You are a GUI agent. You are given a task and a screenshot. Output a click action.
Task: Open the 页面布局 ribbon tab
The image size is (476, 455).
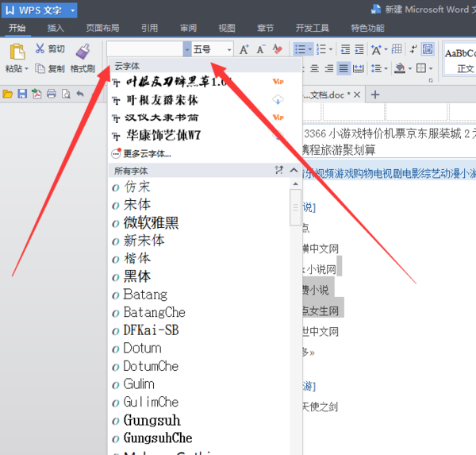(x=102, y=28)
